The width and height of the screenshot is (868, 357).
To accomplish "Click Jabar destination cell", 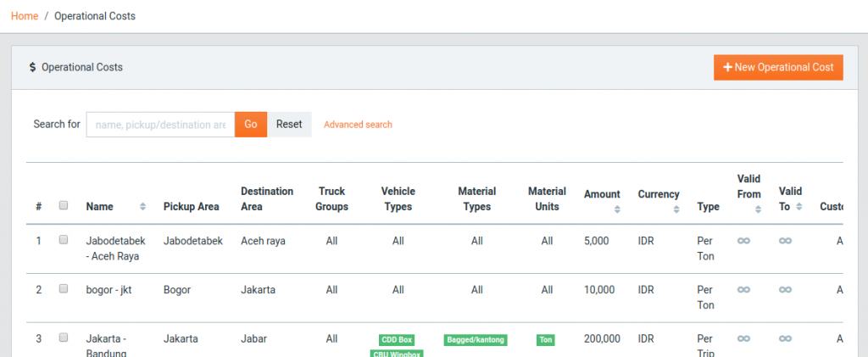I will pos(253,338).
